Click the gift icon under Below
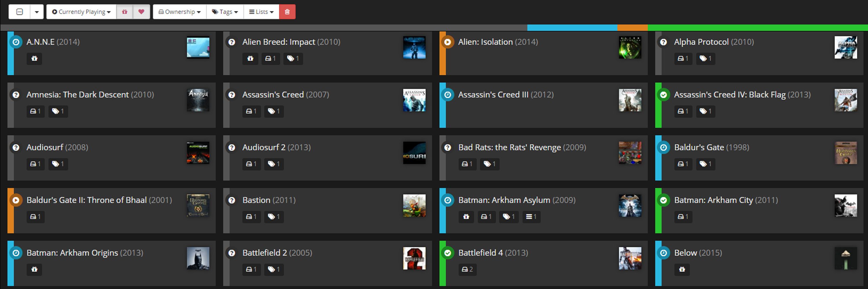This screenshot has width=868, height=289. pos(682,269)
